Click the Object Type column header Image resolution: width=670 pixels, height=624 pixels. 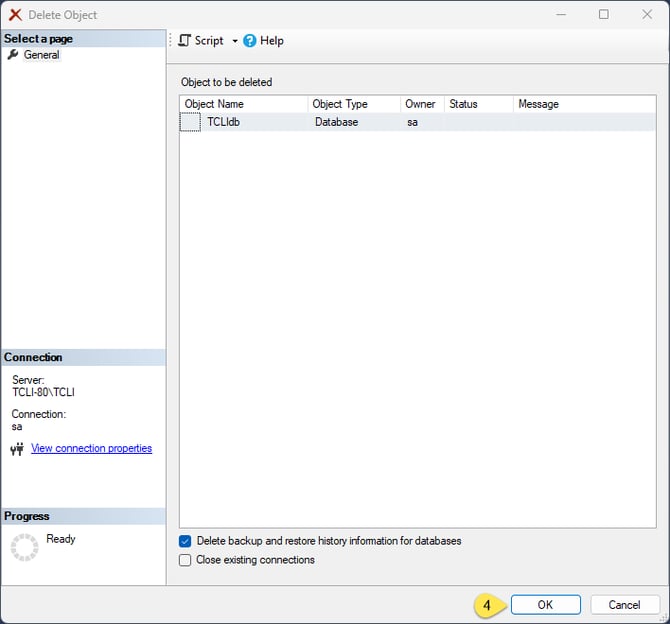click(x=354, y=104)
